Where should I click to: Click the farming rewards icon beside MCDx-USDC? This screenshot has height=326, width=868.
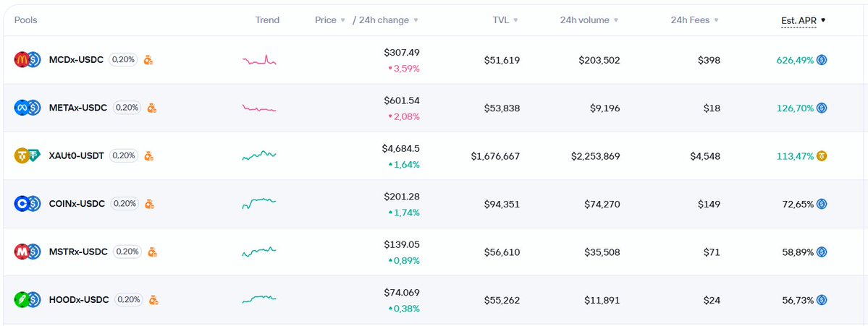coord(148,60)
